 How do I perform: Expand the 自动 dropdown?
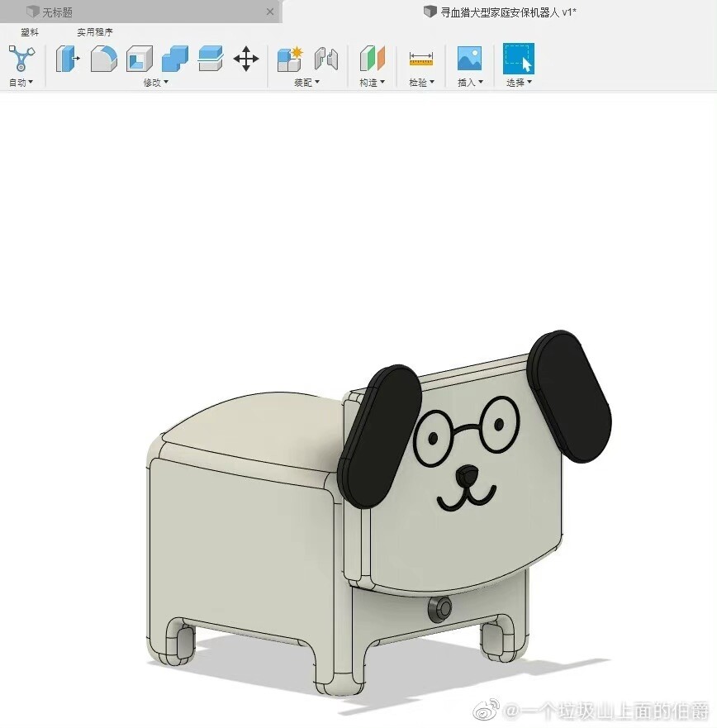(x=21, y=83)
